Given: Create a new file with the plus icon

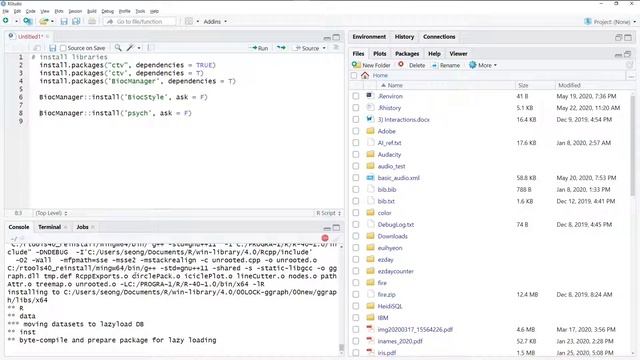Looking at the screenshot, I should coord(6,21).
